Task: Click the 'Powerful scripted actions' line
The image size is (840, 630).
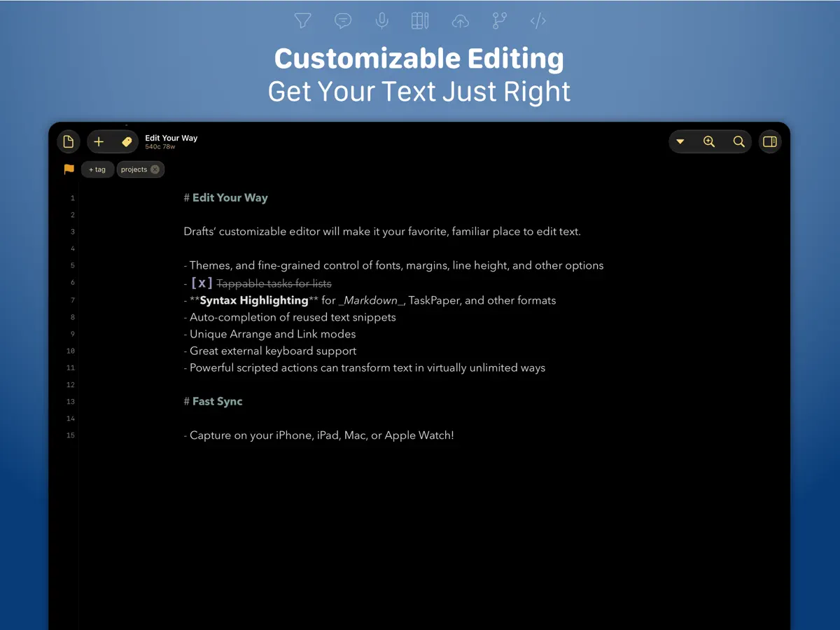Action: (365, 367)
